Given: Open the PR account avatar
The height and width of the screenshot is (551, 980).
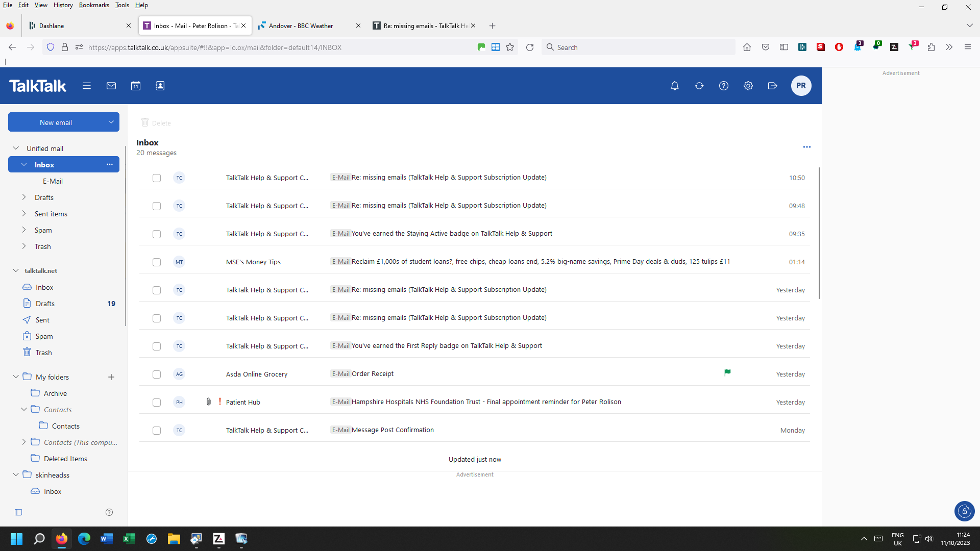Looking at the screenshot, I should pyautogui.click(x=801, y=86).
